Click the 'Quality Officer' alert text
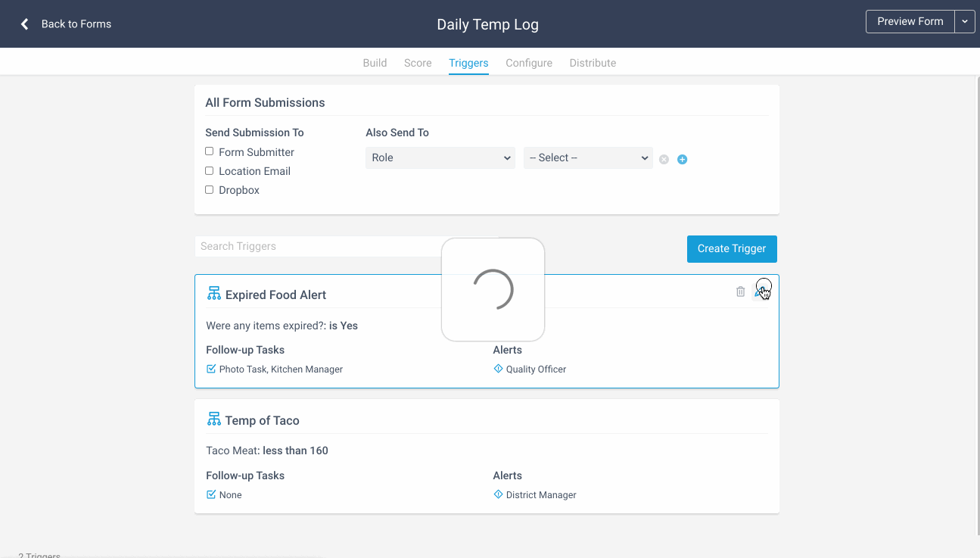This screenshot has width=980, height=558. (536, 369)
